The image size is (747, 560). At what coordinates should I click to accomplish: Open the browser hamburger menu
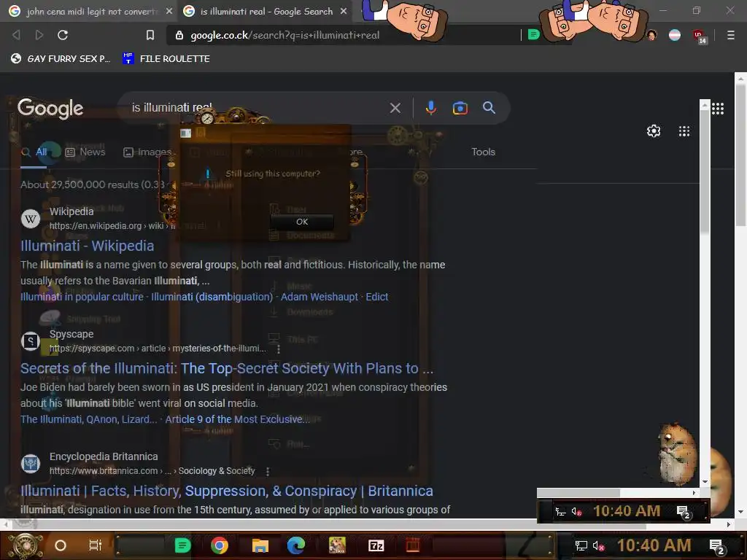click(x=731, y=35)
